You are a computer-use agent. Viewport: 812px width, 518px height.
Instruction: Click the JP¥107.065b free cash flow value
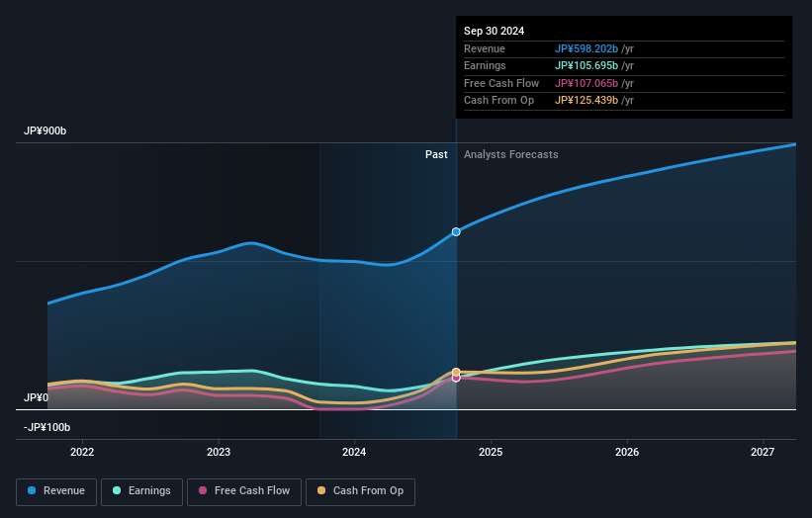[x=586, y=83]
